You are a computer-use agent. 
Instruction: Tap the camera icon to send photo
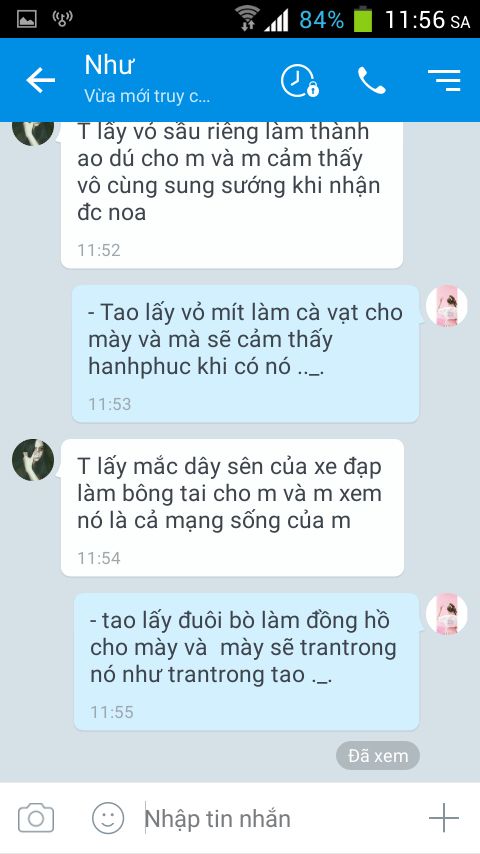pos(36,818)
